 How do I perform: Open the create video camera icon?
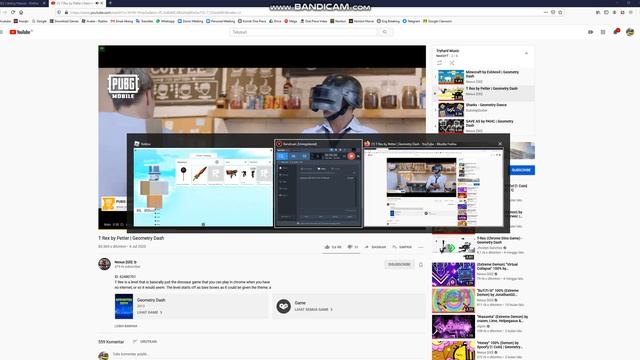591,32
